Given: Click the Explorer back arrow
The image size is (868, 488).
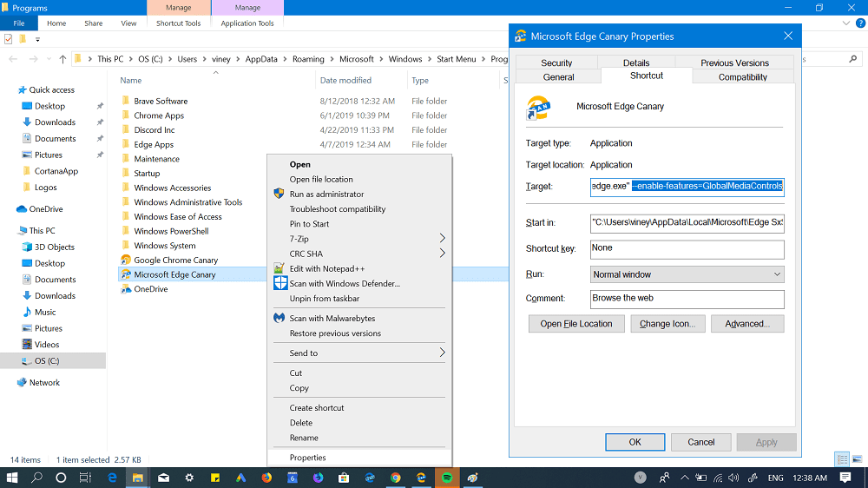Looking at the screenshot, I should pyautogui.click(x=13, y=59).
